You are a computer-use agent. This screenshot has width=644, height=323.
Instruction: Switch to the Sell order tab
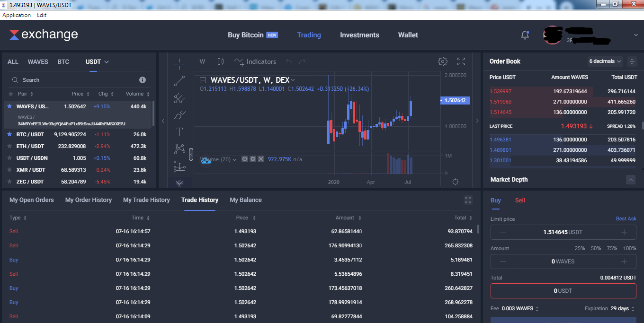520,200
